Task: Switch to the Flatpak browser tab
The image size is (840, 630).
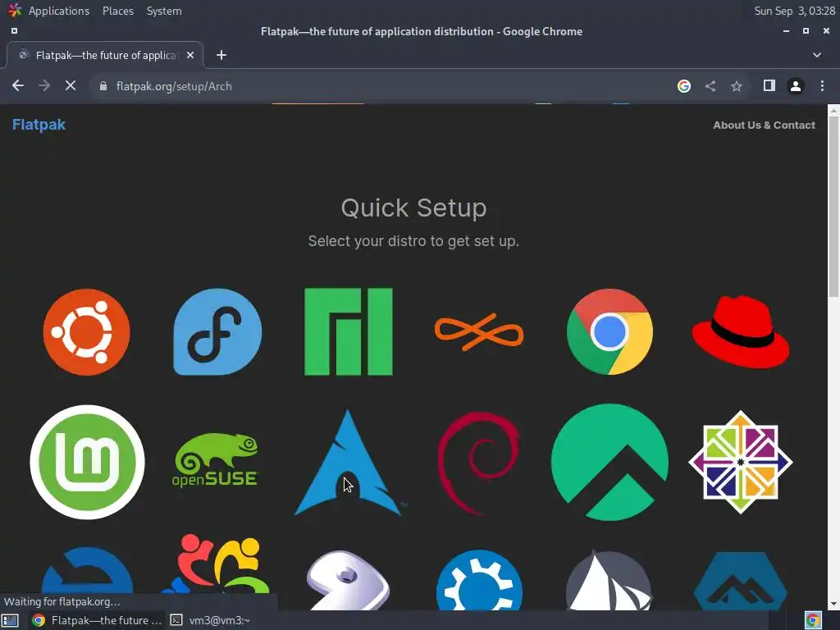Action: tap(105, 55)
